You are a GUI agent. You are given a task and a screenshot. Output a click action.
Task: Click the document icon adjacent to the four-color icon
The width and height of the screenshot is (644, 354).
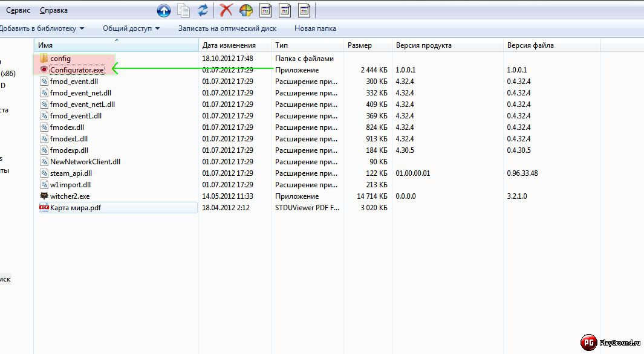pyautogui.click(x=265, y=10)
